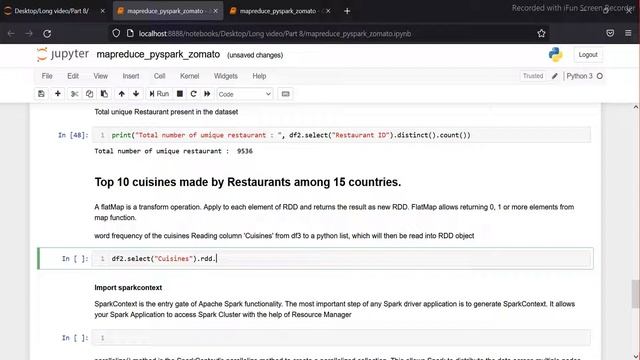Open the command palette keyboard icon
This screenshot has height=360, width=640.
285,94
